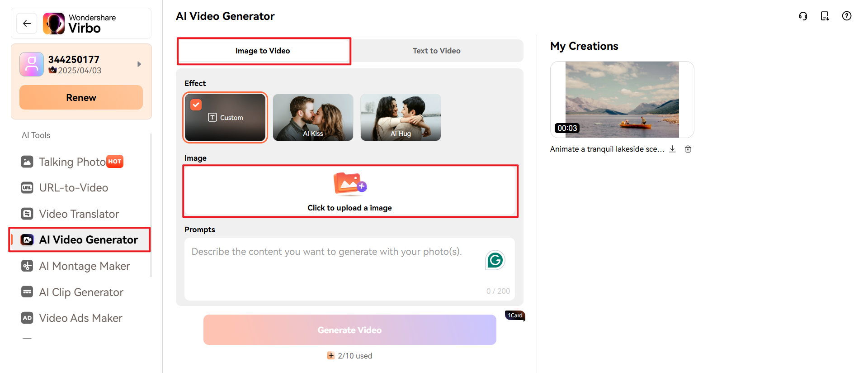
Task: Click the My Creations heading
Action: point(584,46)
